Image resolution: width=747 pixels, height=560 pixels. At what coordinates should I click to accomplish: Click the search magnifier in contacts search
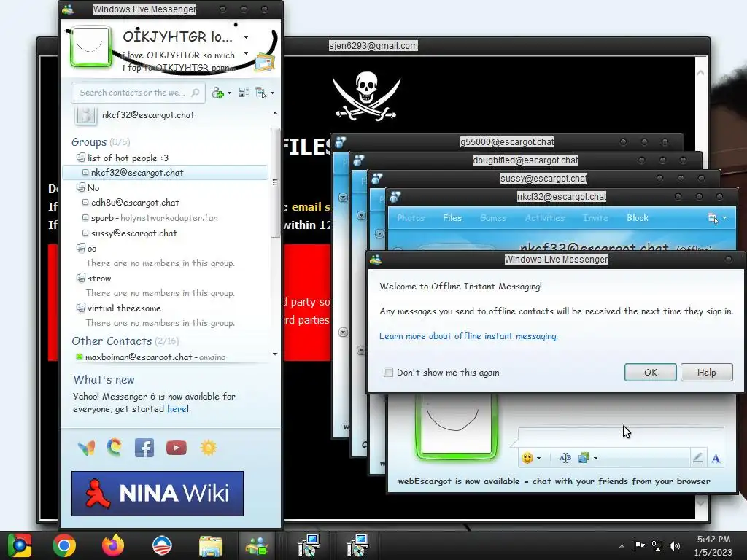[x=196, y=93]
